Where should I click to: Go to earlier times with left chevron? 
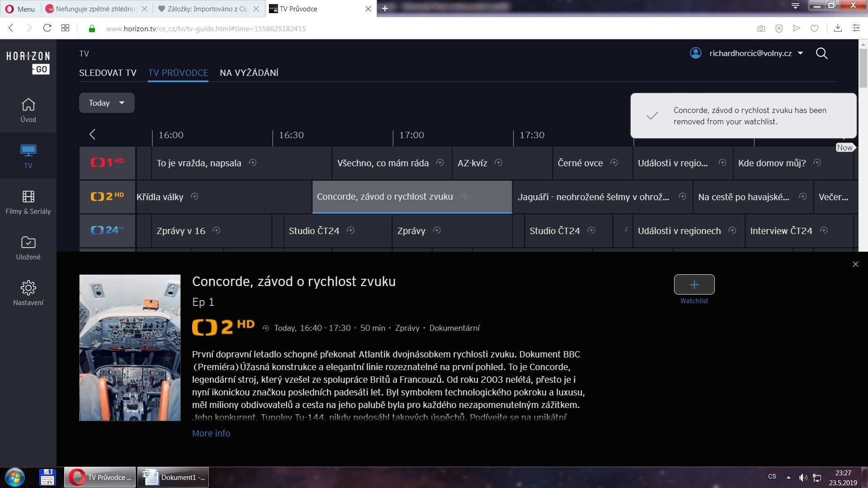92,135
